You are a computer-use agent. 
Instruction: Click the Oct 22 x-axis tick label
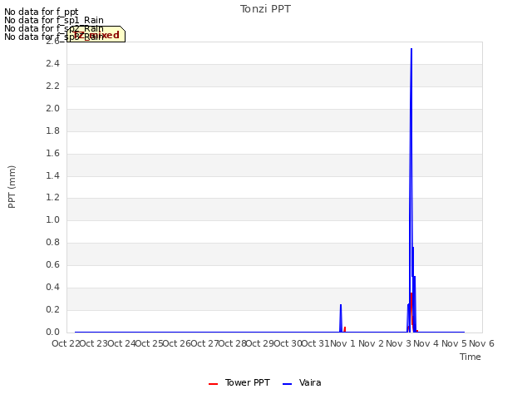click(66, 343)
